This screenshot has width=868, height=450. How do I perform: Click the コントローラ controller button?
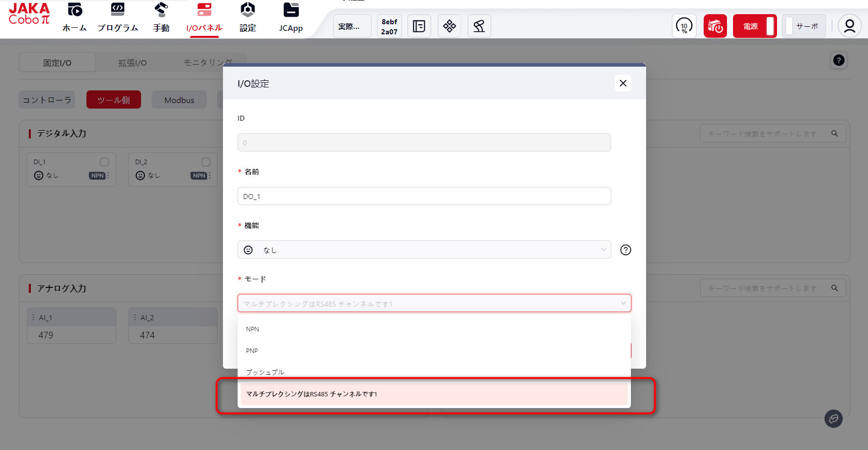47,100
